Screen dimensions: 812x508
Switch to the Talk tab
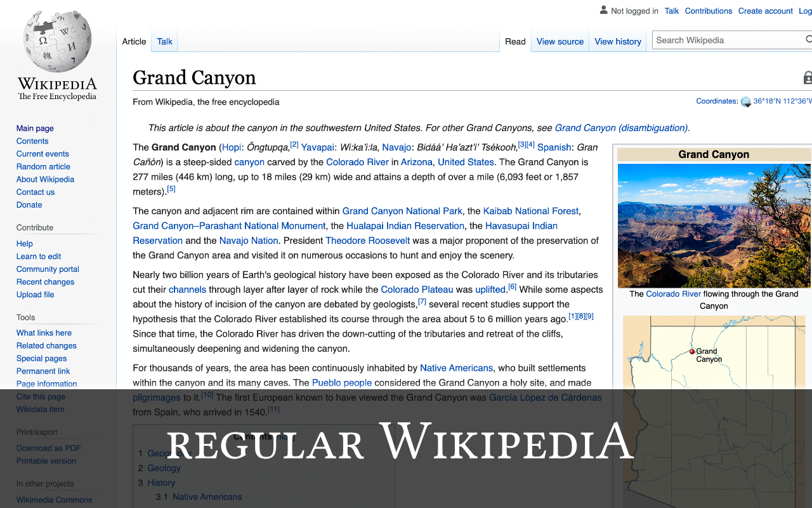[x=164, y=41]
